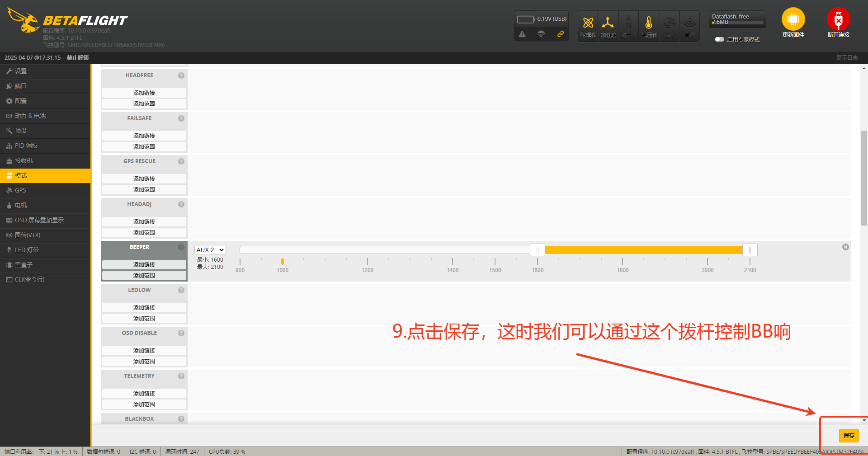Click 添加链接 under OSD DISABLE
The image size is (868, 456).
144,351
